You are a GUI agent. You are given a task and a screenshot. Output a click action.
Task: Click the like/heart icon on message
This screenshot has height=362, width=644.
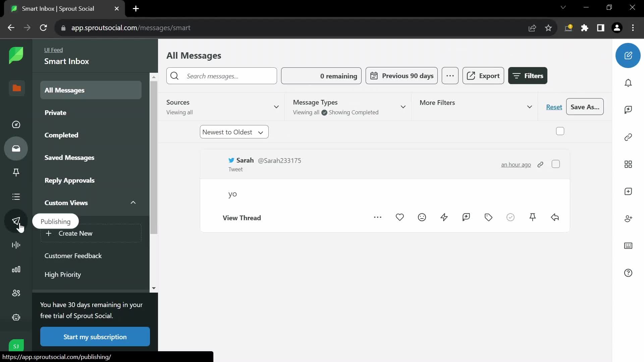pyautogui.click(x=400, y=218)
